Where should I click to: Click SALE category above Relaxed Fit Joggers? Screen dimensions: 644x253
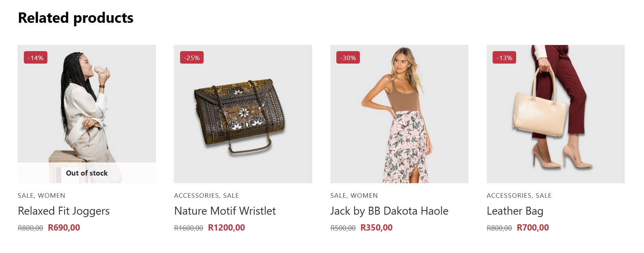(26, 196)
